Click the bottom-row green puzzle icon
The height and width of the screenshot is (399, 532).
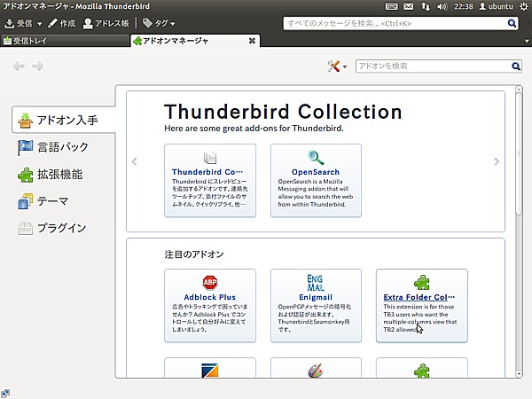[422, 371]
